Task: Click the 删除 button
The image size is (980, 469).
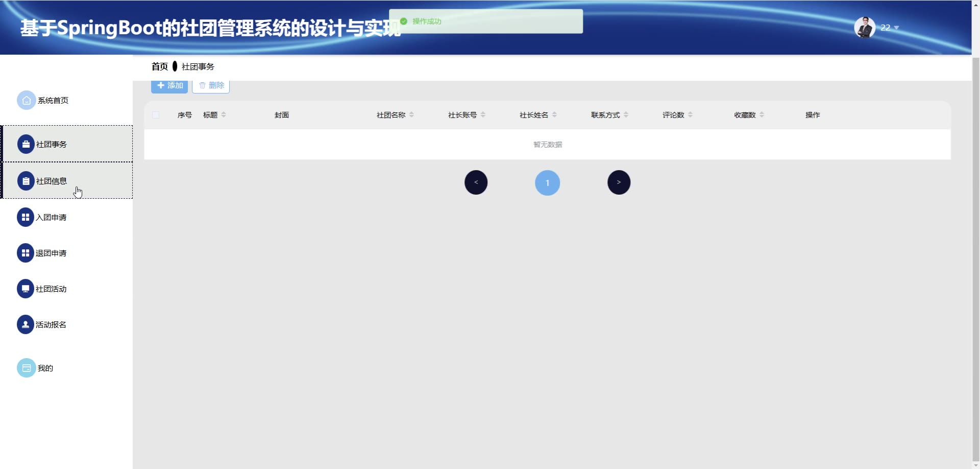Action: 211,86
